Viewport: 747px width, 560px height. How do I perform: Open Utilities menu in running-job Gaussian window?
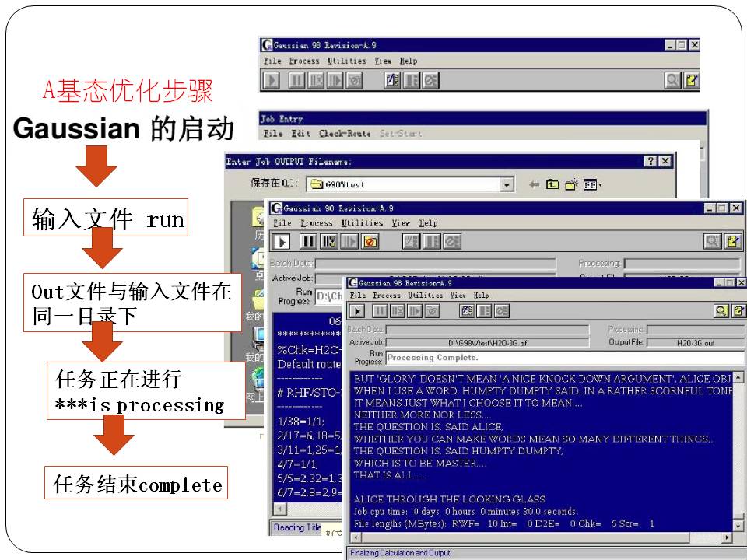[362, 223]
